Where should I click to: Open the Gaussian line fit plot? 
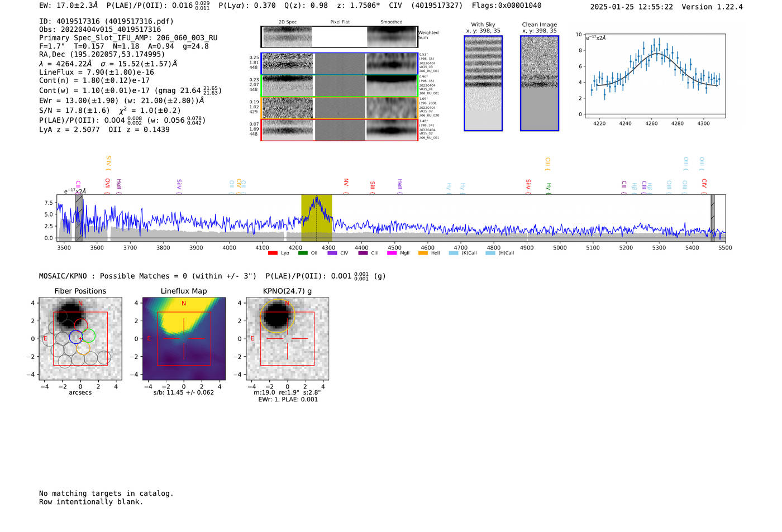click(x=655, y=76)
